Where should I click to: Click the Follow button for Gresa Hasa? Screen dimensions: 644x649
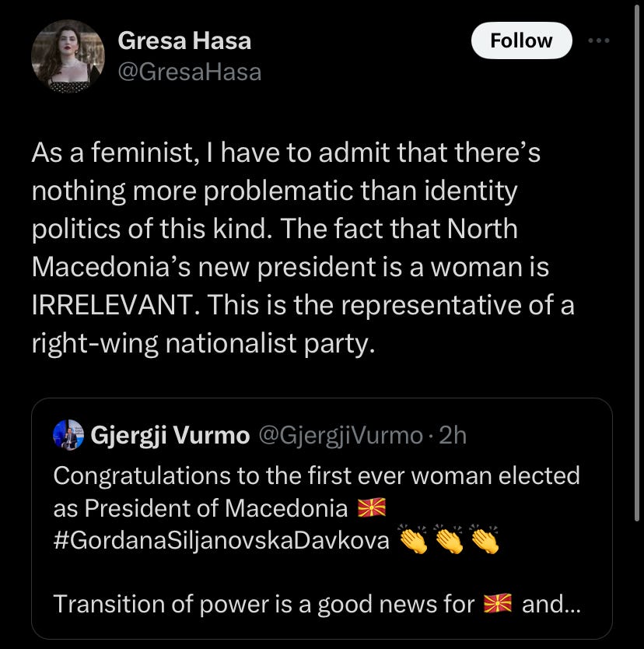click(x=521, y=40)
